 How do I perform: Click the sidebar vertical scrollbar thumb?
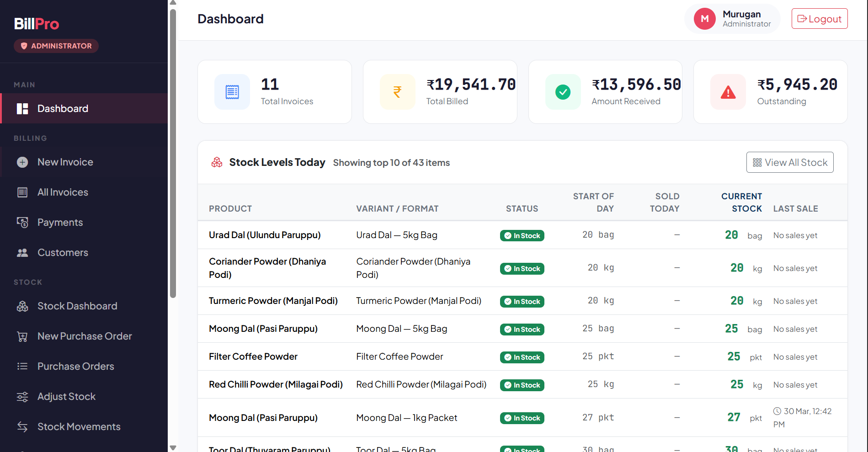[173, 153]
